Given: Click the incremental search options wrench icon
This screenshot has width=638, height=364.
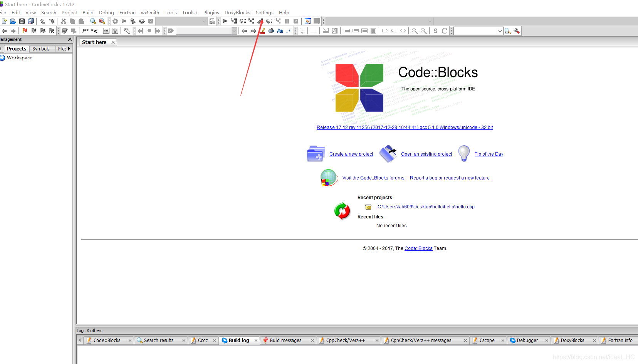Looking at the screenshot, I should 517,31.
